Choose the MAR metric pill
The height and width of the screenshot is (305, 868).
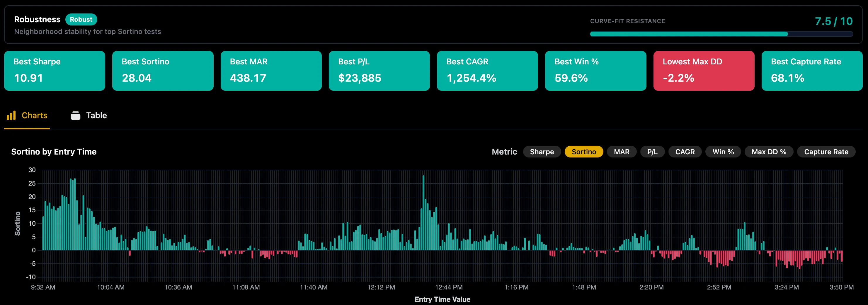pyautogui.click(x=622, y=152)
